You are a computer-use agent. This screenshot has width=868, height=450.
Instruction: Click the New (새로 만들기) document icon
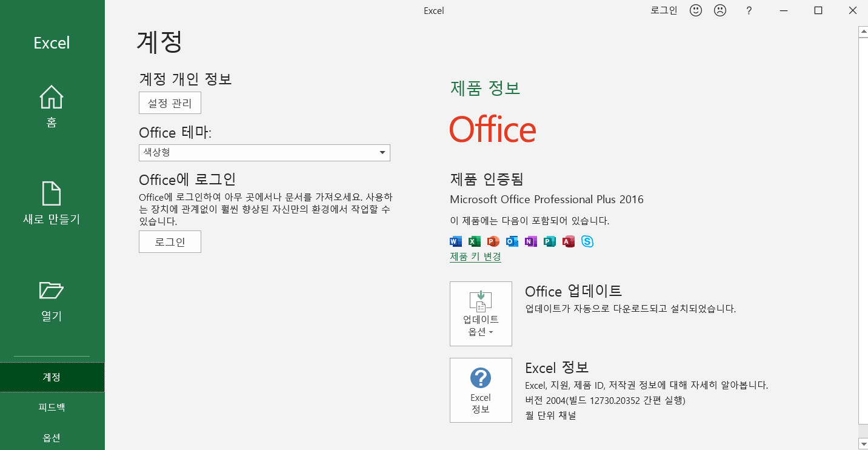point(52,193)
